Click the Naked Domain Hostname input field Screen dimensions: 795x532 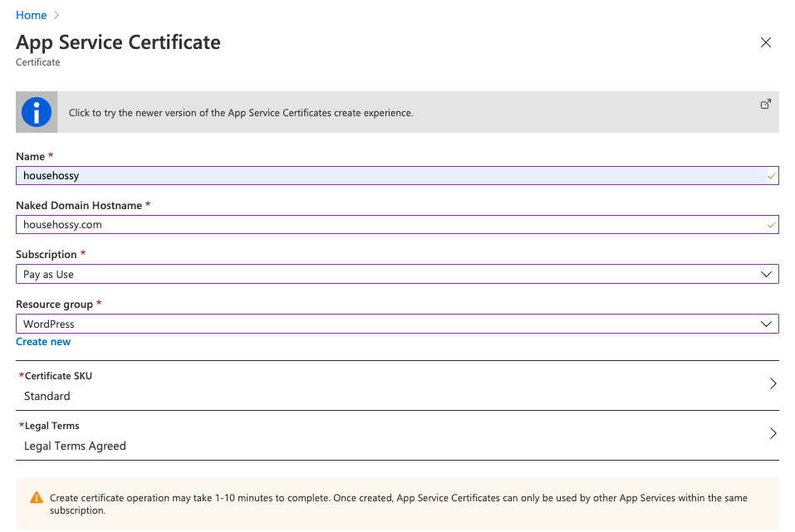point(397,224)
